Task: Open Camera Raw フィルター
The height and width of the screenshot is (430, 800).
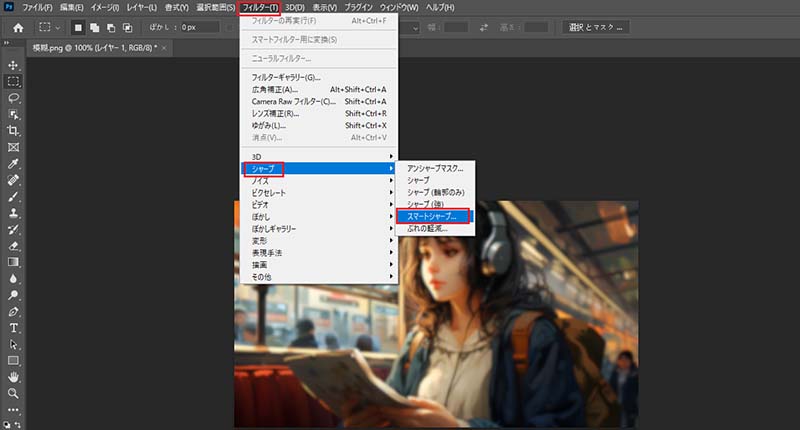Action: [x=319, y=102]
